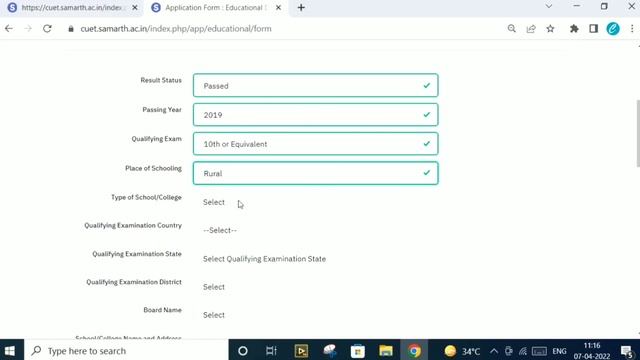Open the Chrome profile avatar
Viewport: 640px width, 360px height.
(613, 29)
